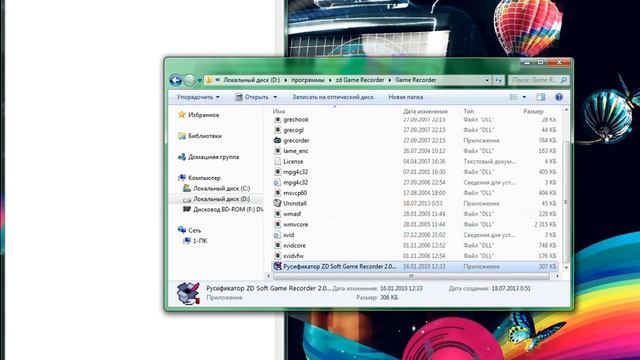Select Домашняя группа in sidebar
The width and height of the screenshot is (640, 360).
(213, 157)
